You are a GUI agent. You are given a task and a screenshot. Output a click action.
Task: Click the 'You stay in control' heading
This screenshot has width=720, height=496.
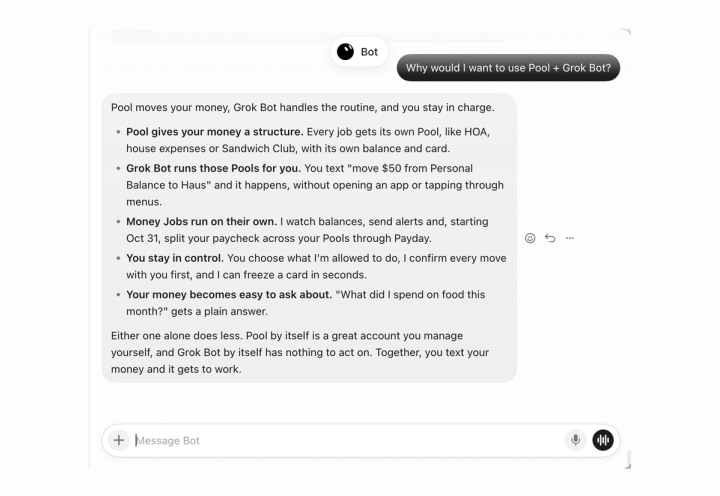click(x=175, y=258)
